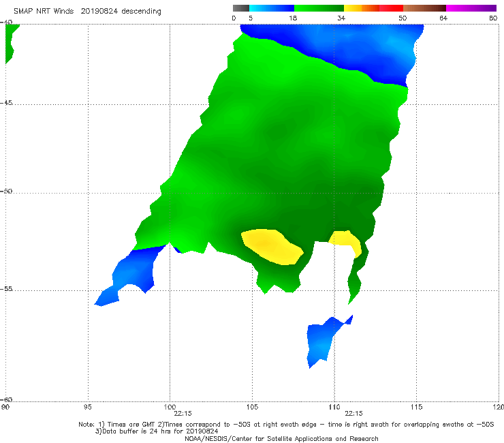Choose the brown segment of the color bar
Screen dimensions: 504x443
coord(425,8)
